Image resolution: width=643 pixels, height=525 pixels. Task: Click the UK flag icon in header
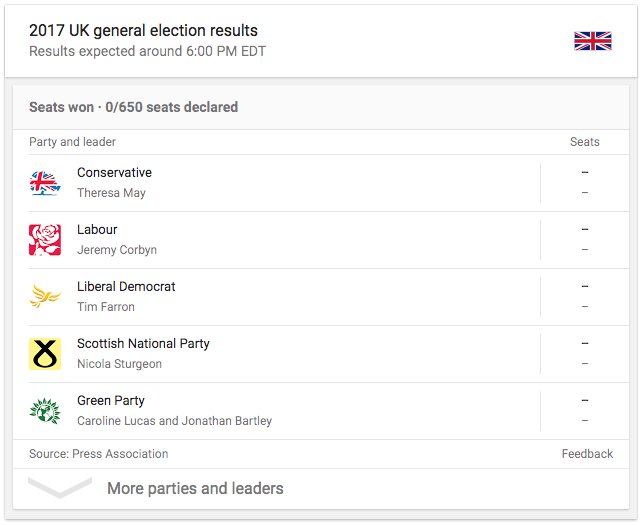592,40
